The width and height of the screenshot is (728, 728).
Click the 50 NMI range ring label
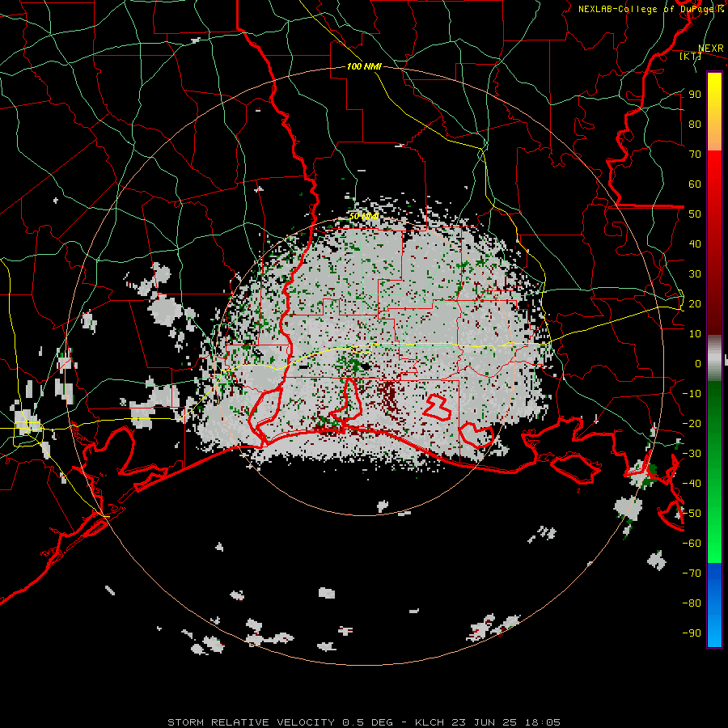coord(363,216)
